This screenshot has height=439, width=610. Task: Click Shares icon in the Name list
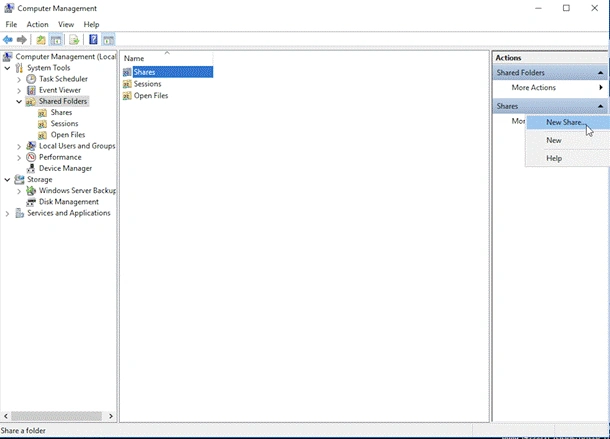pyautogui.click(x=127, y=72)
